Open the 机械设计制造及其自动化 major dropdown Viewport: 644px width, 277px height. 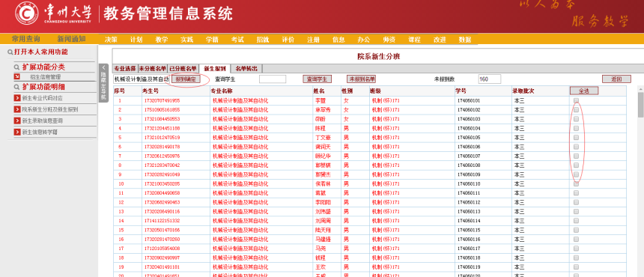click(142, 79)
